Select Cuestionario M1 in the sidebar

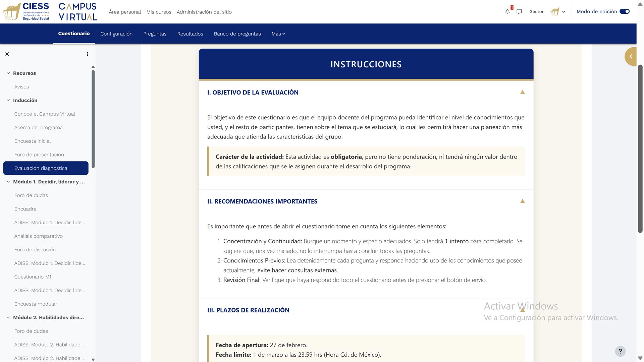tap(33, 277)
